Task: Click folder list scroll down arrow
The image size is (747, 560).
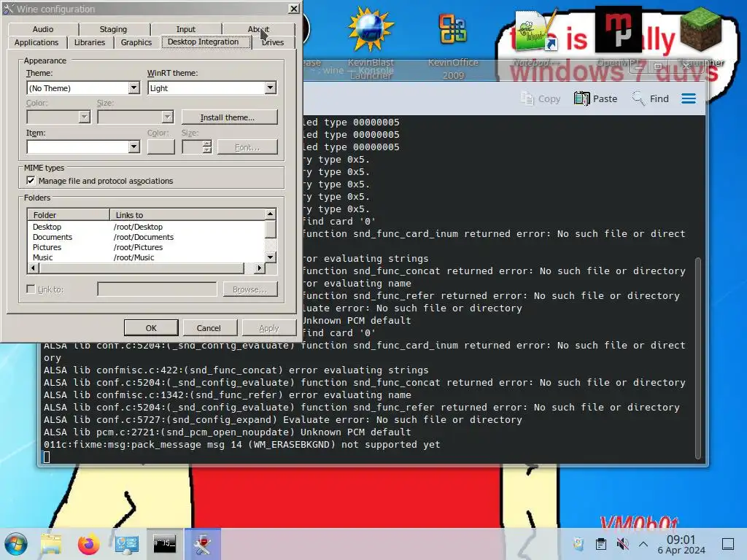Action: pyautogui.click(x=271, y=257)
